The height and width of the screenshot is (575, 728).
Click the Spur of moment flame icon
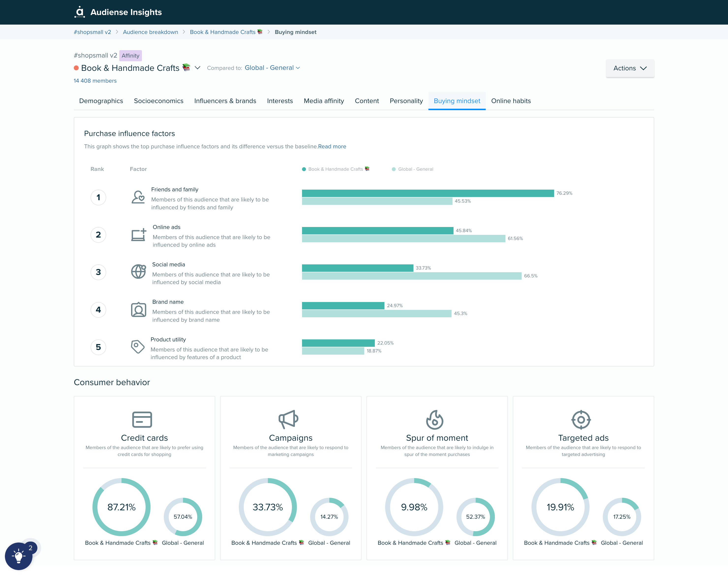pyautogui.click(x=435, y=420)
